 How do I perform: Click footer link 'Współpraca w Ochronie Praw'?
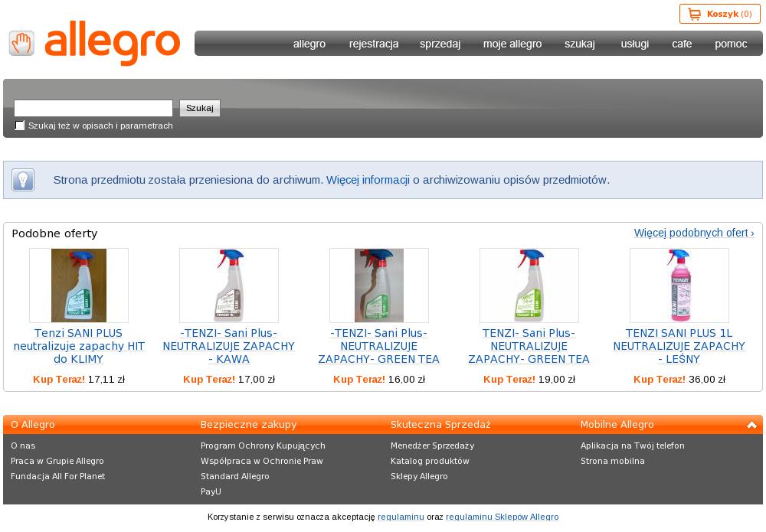pyautogui.click(x=262, y=461)
